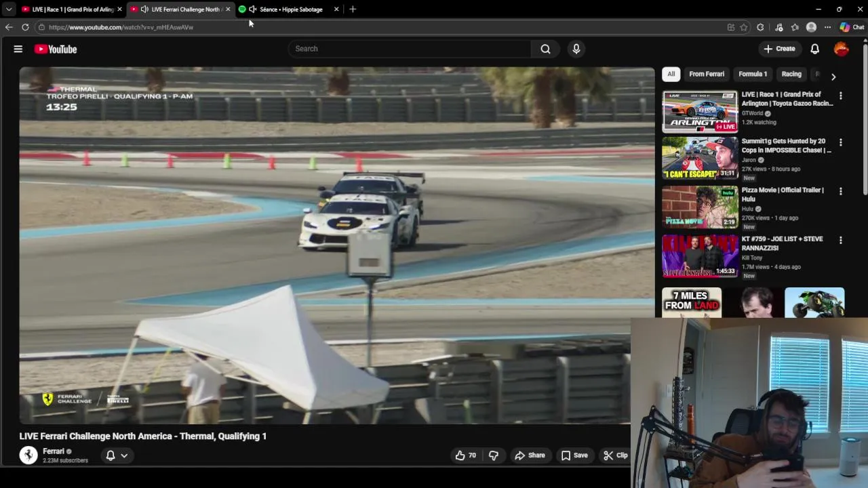
Task: Open Kill Tony KT #759 thumbnail
Action: coord(700,256)
